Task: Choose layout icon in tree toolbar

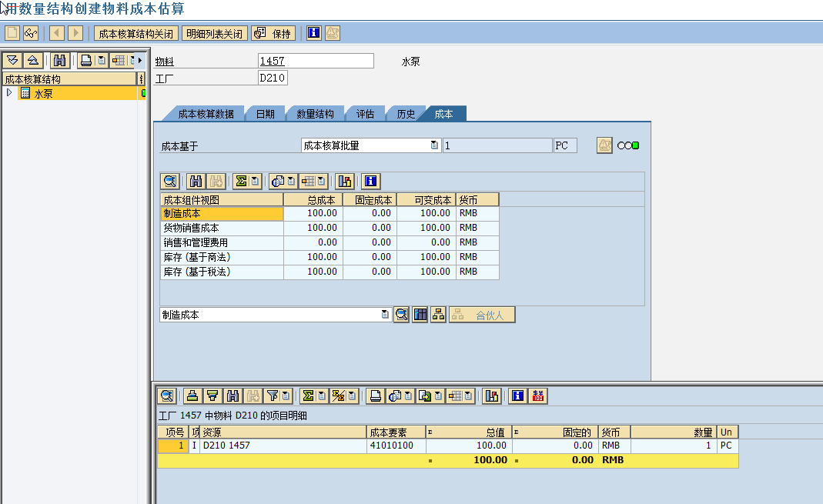Action: click(119, 61)
